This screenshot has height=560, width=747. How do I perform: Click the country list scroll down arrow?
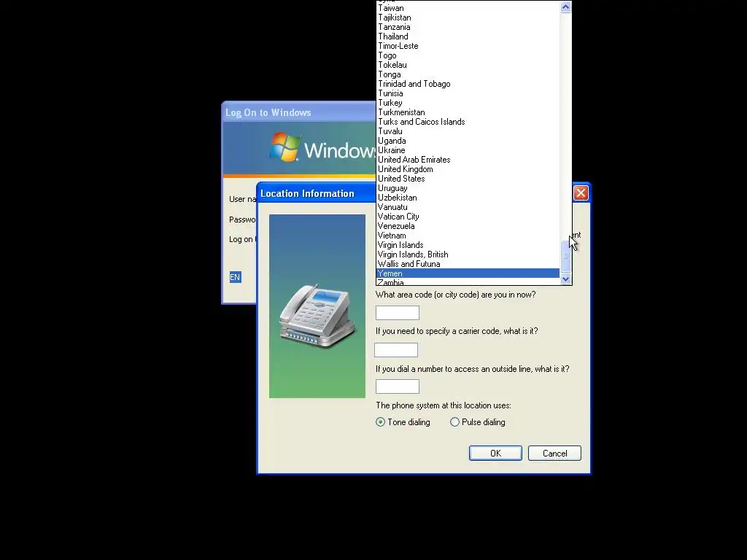coord(565,279)
